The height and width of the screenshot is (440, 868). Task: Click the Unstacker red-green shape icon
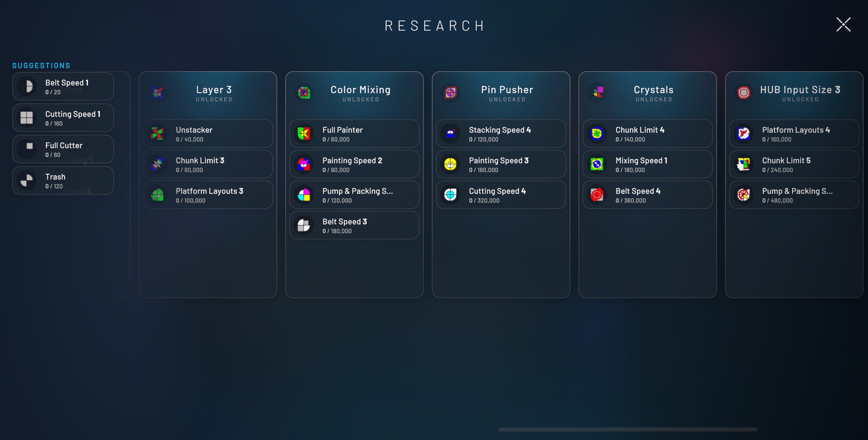157,134
